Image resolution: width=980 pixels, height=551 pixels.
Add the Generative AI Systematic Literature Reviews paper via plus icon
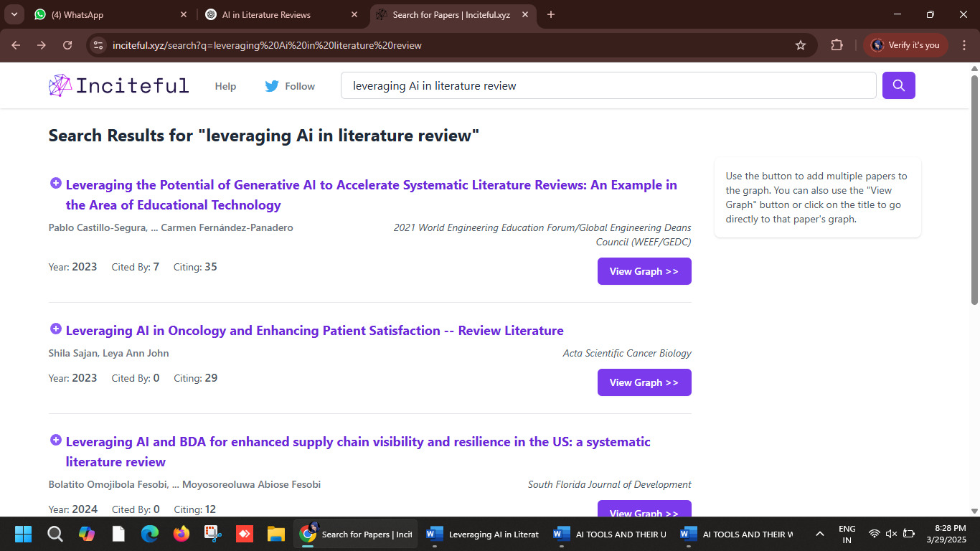pyautogui.click(x=56, y=183)
